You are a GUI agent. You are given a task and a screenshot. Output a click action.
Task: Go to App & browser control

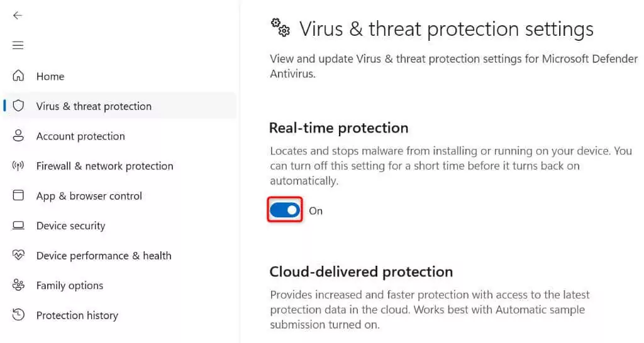(89, 196)
